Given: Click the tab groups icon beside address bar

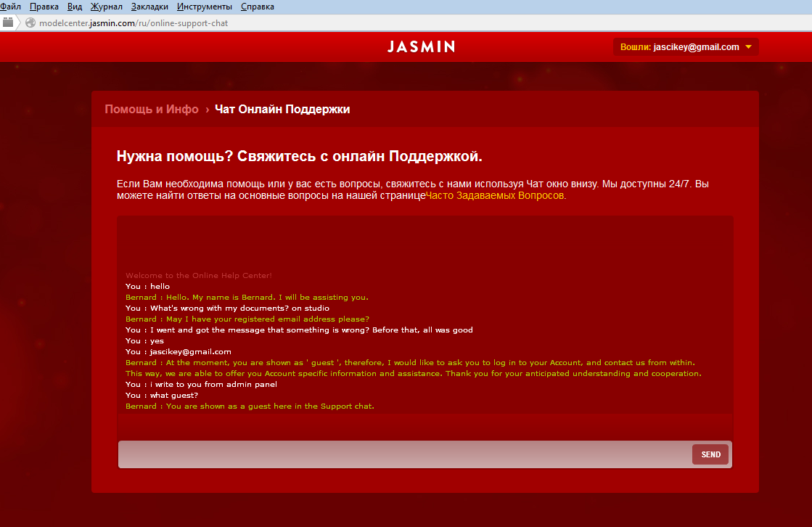Looking at the screenshot, I should tap(8, 23).
